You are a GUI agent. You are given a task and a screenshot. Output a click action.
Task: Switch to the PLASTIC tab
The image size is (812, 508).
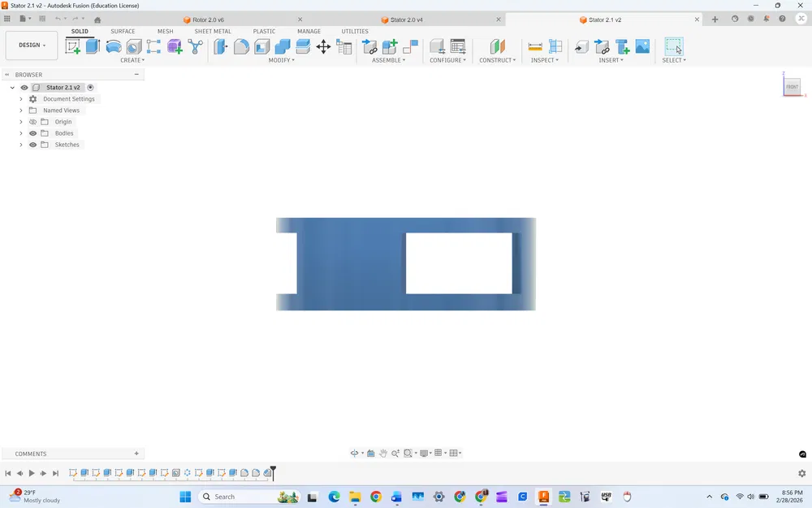(x=264, y=31)
